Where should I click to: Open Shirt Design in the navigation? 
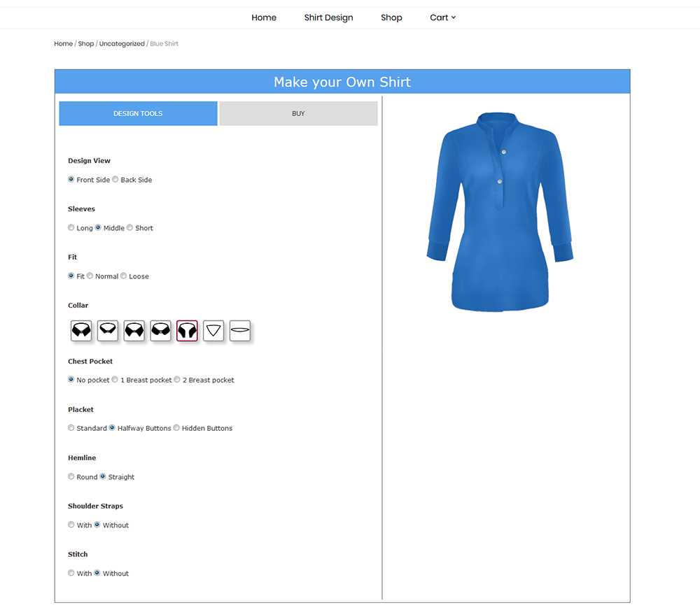tap(328, 17)
